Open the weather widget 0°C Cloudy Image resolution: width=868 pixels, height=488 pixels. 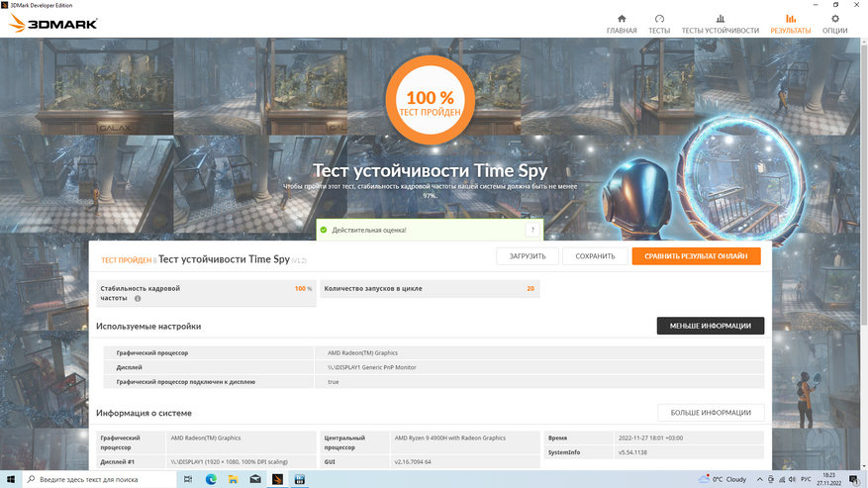pyautogui.click(x=723, y=479)
